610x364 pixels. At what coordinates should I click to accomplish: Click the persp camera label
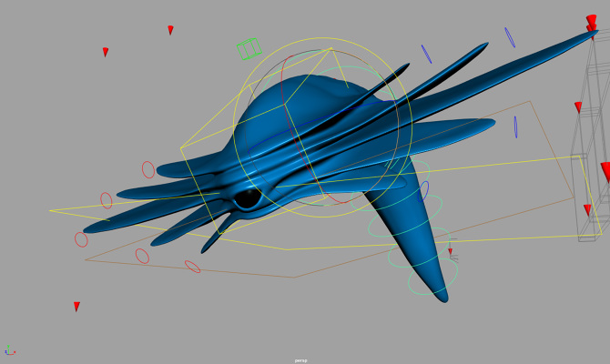pyautogui.click(x=300, y=360)
